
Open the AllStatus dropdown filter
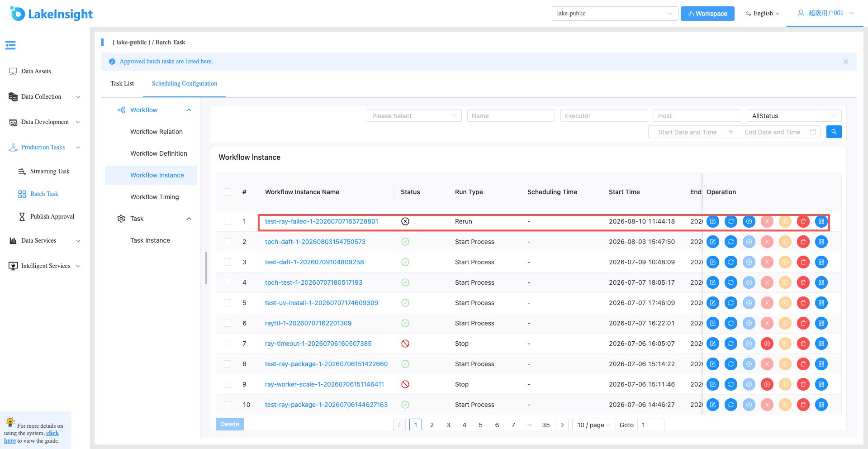click(794, 116)
